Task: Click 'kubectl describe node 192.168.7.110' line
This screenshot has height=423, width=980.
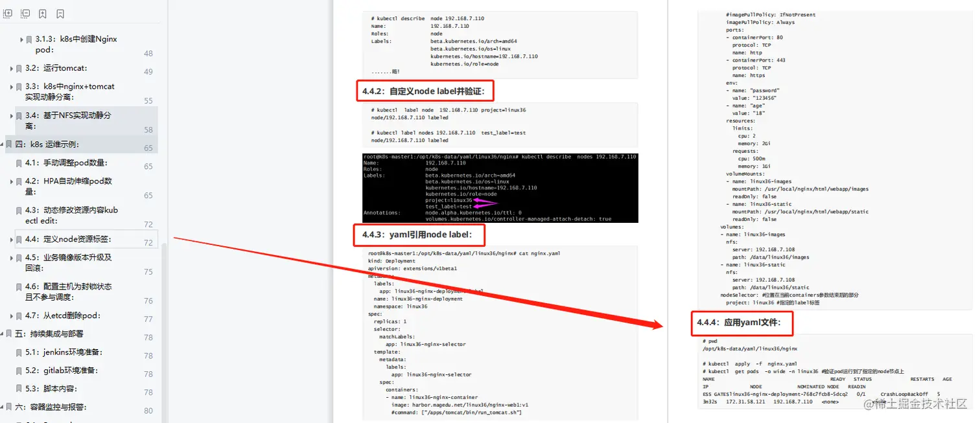Action: coord(428,19)
